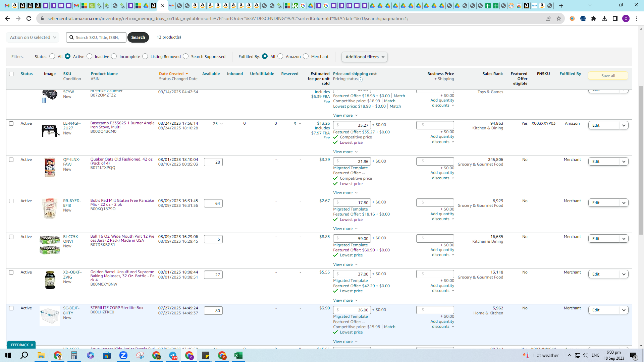Bookmark this page with the star icon
The height and width of the screenshot is (362, 644).
pos(559,18)
